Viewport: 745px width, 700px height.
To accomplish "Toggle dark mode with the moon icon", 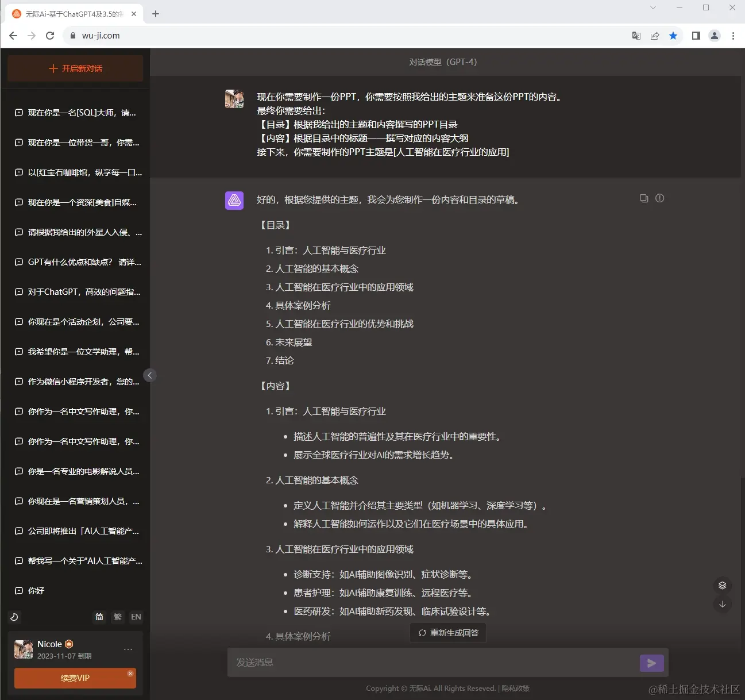I will pos(14,617).
